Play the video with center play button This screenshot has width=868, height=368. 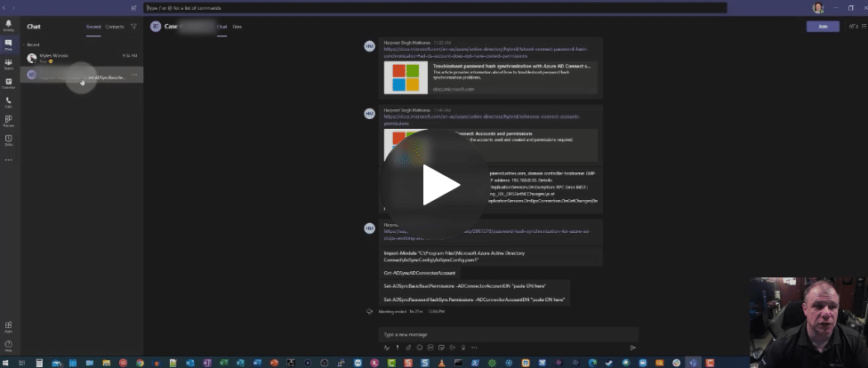click(434, 185)
